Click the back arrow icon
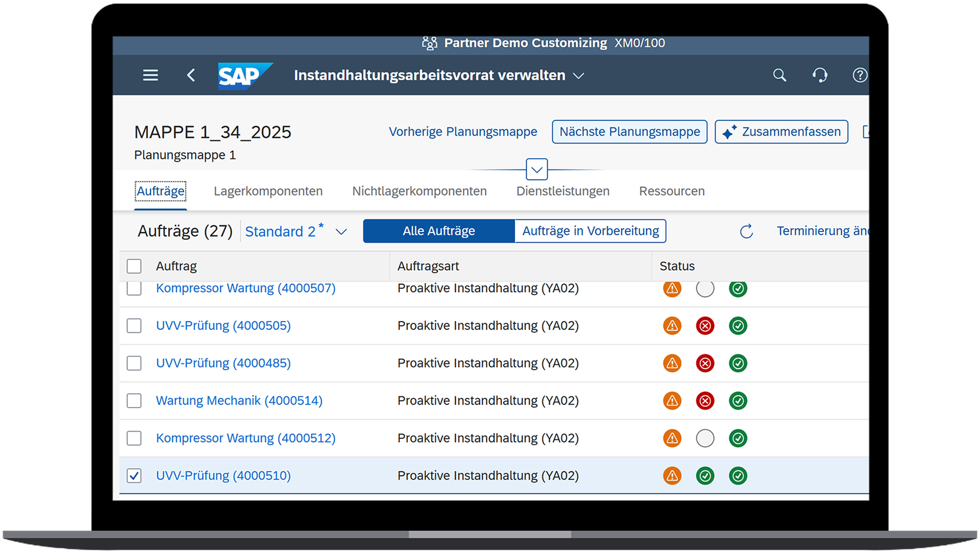980x554 pixels. [x=191, y=76]
